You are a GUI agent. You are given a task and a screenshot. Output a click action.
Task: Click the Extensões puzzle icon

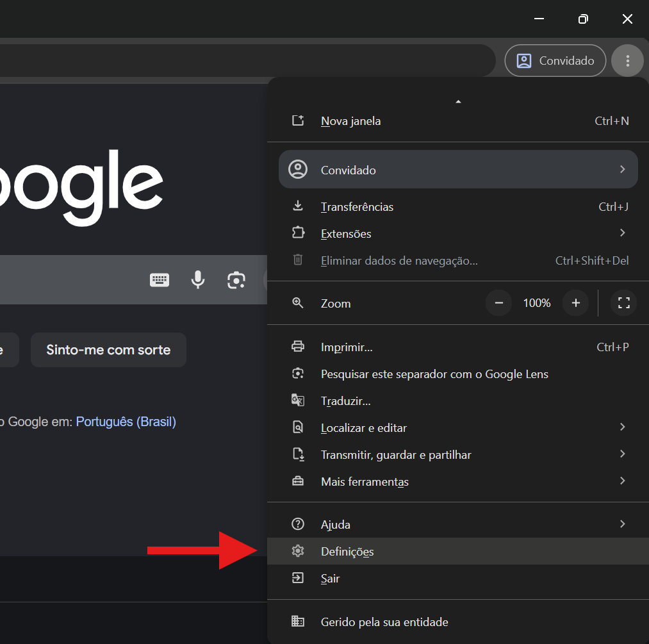point(298,233)
